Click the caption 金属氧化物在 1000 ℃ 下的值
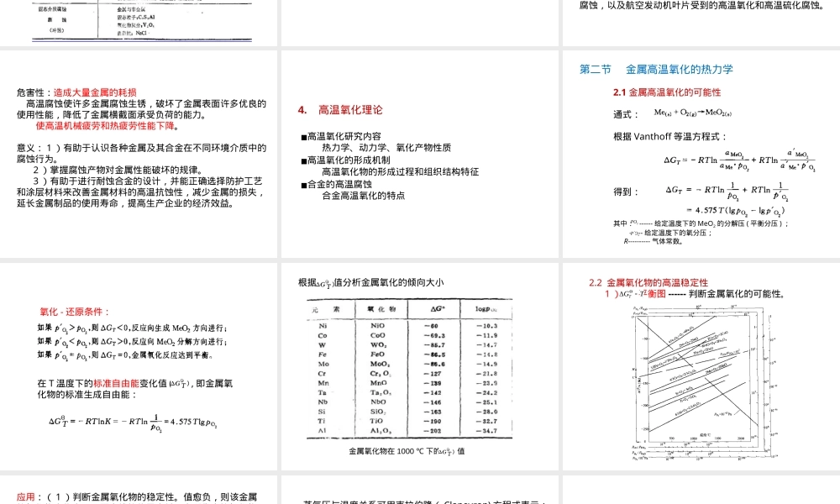Image resolution: width=840 pixels, height=504 pixels. 407,452
